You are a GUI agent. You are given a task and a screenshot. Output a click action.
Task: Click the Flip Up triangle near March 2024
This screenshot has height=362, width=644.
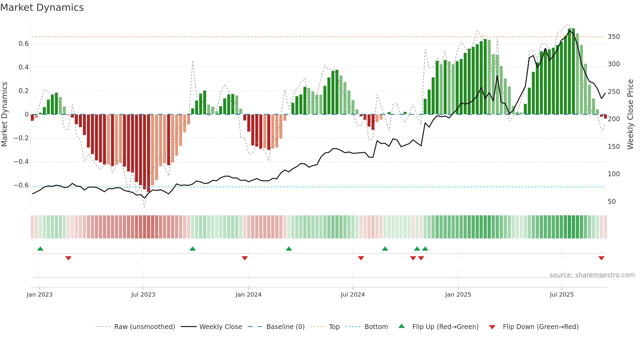pyautogui.click(x=289, y=249)
